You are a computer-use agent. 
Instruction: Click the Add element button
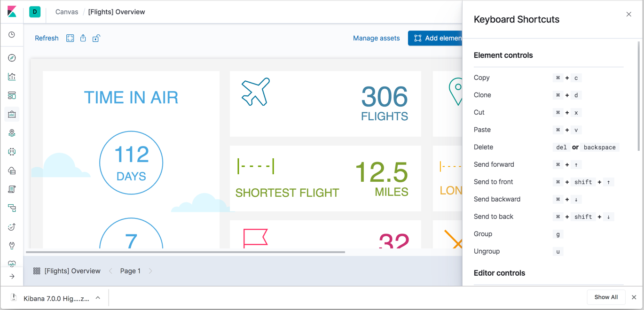pyautogui.click(x=436, y=38)
